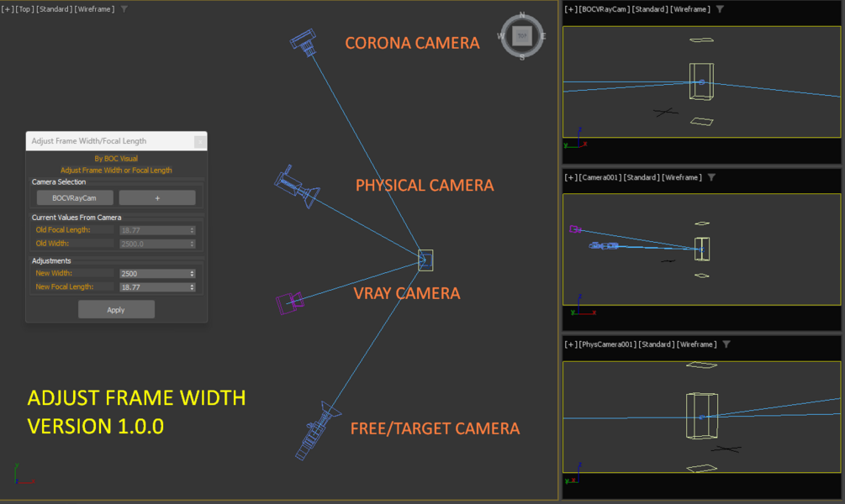Click filter funnel icon in PhysCamera001 viewport
Viewport: 845px width, 504px height.
726,344
